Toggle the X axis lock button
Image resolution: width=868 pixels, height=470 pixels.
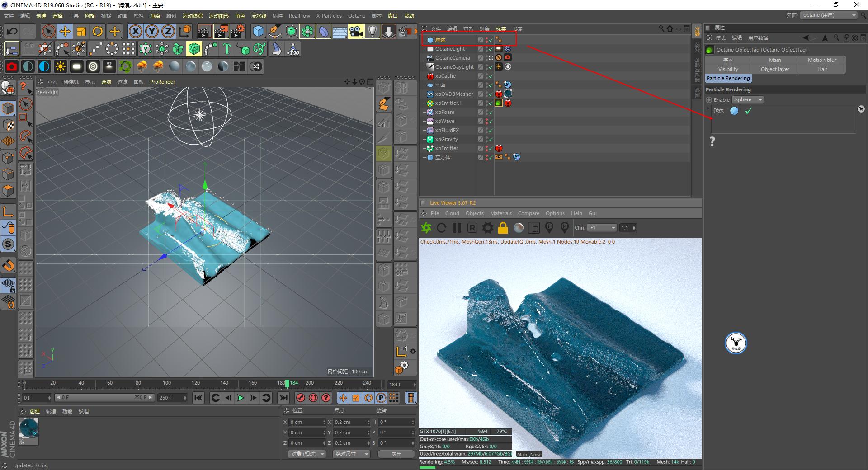coord(135,31)
